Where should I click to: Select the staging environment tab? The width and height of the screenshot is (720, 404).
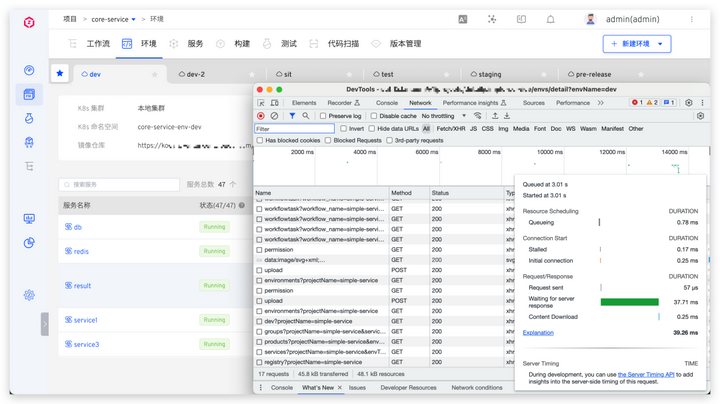pyautogui.click(x=489, y=74)
